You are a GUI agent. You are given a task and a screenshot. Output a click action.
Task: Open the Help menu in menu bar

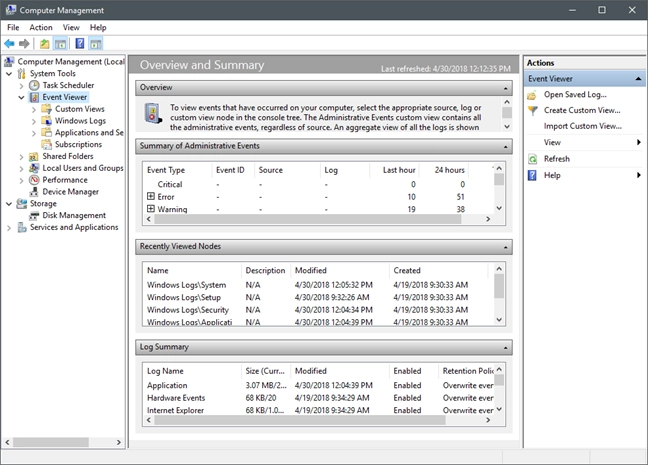click(x=98, y=27)
